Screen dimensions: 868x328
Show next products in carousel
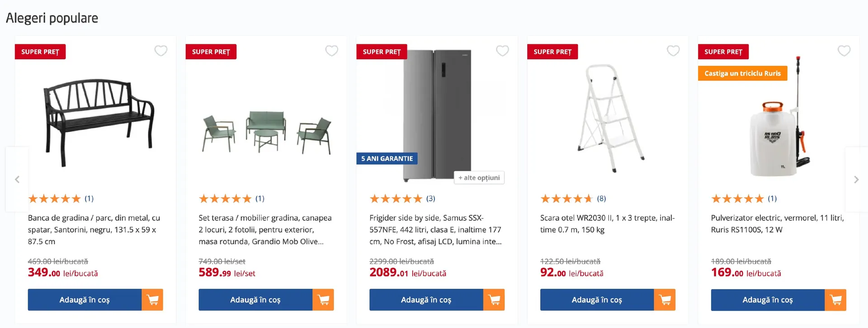(x=856, y=180)
